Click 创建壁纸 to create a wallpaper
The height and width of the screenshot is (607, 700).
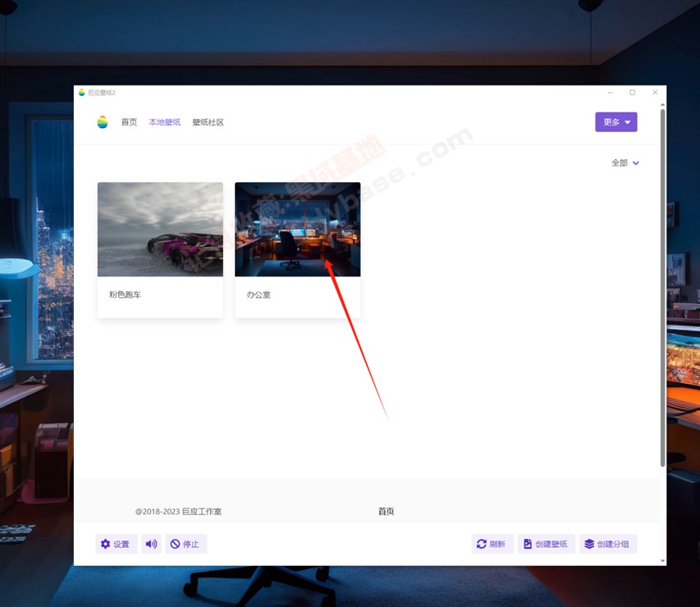pos(546,544)
